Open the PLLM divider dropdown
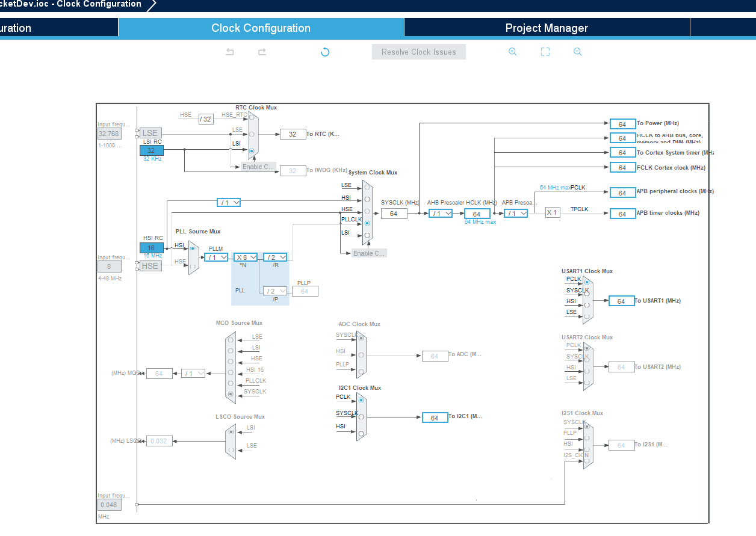 pos(216,257)
